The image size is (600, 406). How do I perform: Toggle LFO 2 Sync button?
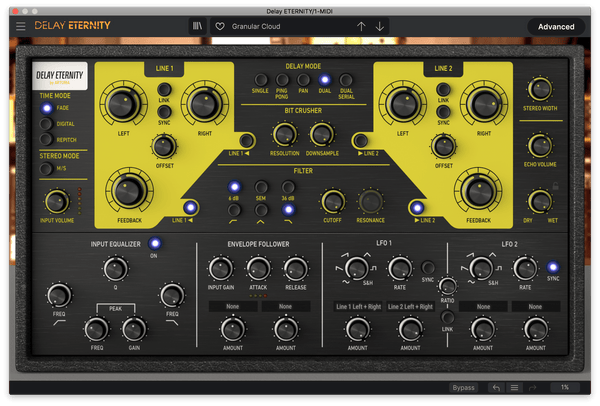point(553,267)
